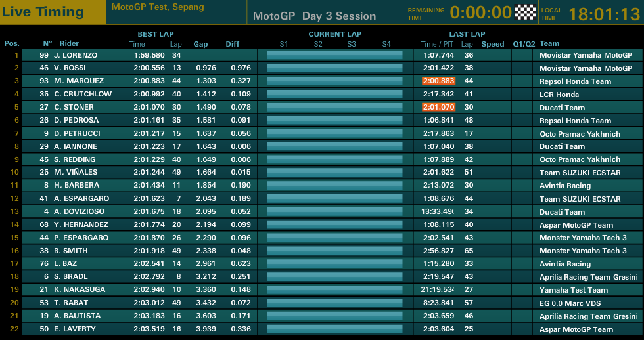
Task: Click the Team column header
Action: [549, 44]
